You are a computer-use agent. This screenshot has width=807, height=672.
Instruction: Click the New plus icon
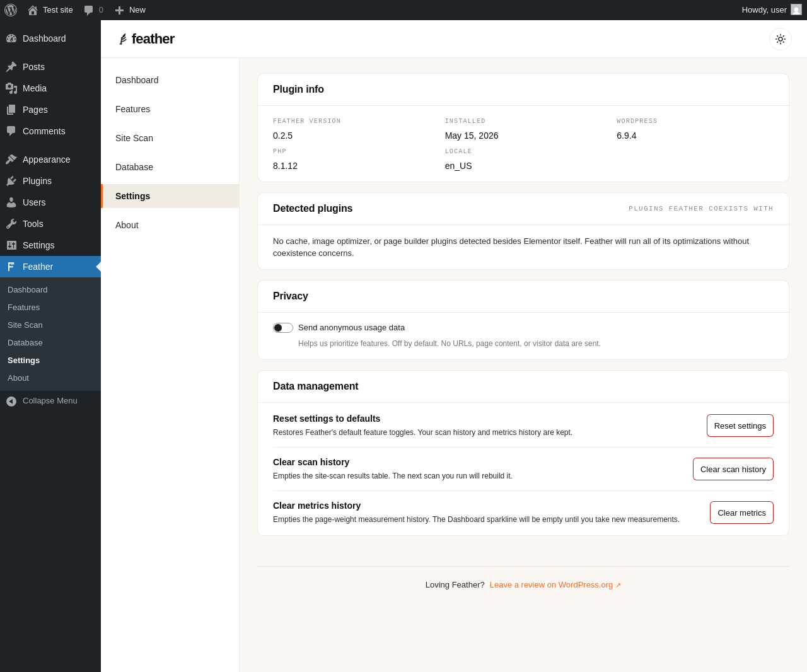coord(119,10)
